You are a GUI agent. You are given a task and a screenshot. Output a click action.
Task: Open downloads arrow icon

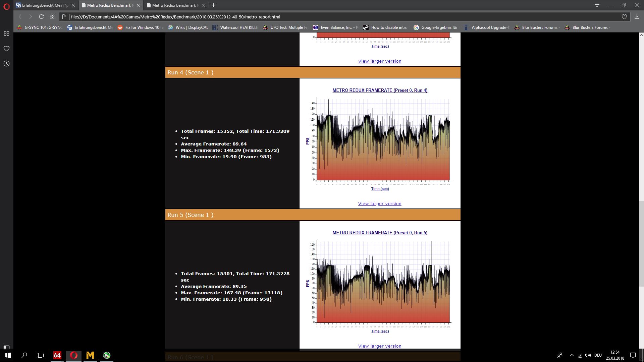637,17
